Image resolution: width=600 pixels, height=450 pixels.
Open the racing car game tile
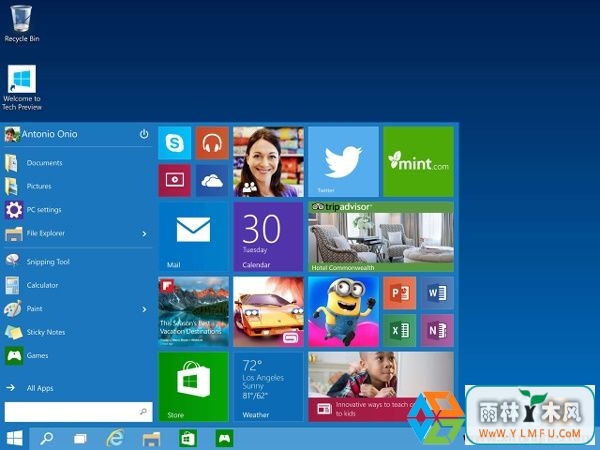[268, 311]
